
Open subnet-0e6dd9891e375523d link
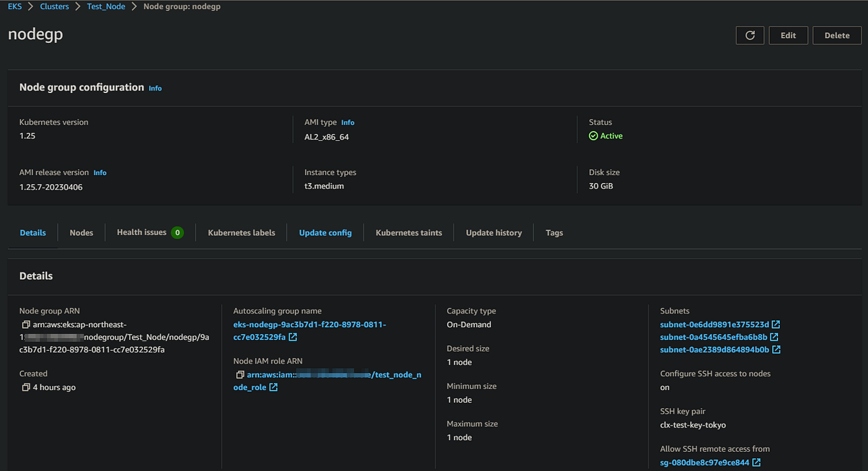click(714, 325)
